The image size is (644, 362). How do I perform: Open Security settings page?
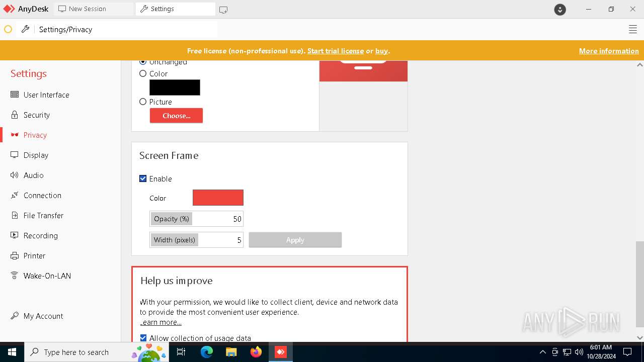coord(37,115)
